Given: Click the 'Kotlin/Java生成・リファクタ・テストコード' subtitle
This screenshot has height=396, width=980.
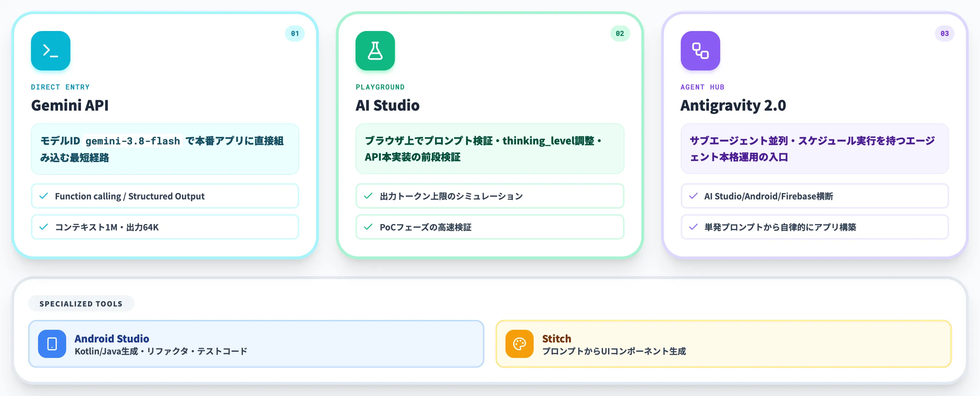Looking at the screenshot, I should pos(161,351).
